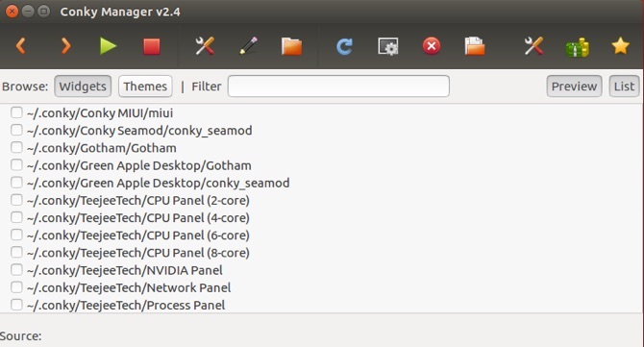This screenshot has width=644, height=347.
Task: Close the Conky Manager window
Action: (12, 12)
